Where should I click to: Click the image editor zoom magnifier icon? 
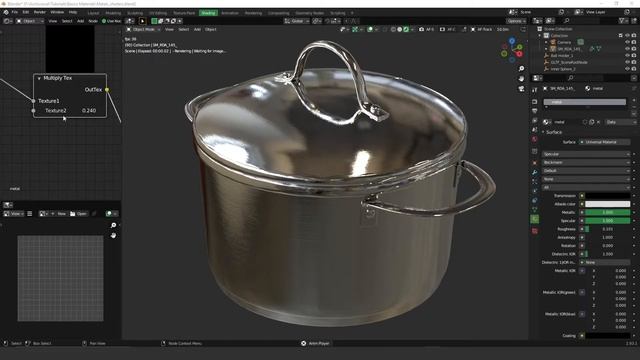tap(113, 225)
